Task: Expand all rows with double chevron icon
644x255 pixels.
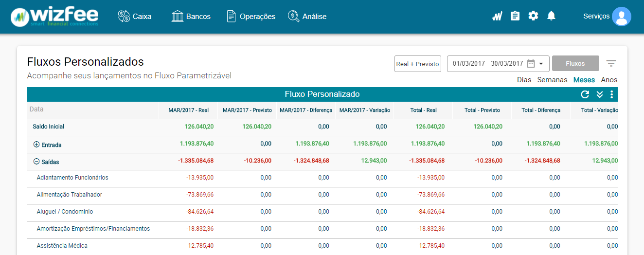Action: click(x=600, y=94)
